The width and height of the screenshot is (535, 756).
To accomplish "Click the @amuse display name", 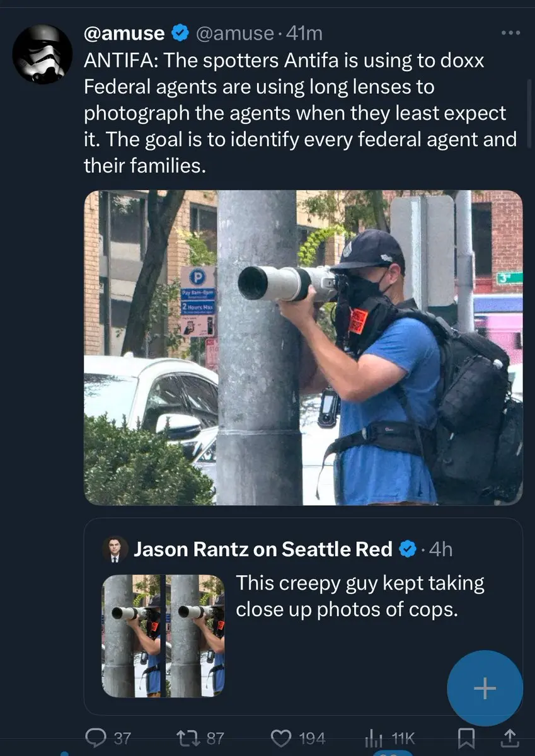I will tap(124, 33).
